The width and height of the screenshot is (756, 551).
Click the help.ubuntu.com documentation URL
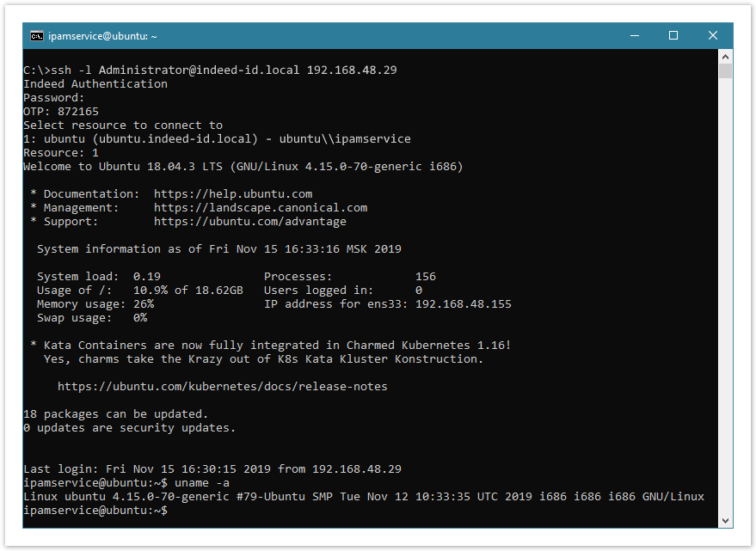[x=233, y=194]
